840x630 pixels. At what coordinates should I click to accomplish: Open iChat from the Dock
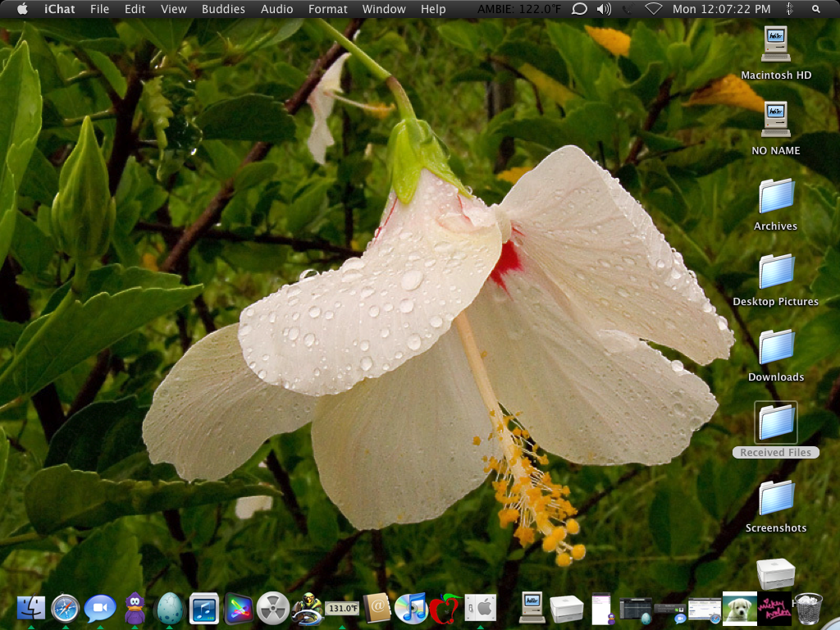(99, 608)
